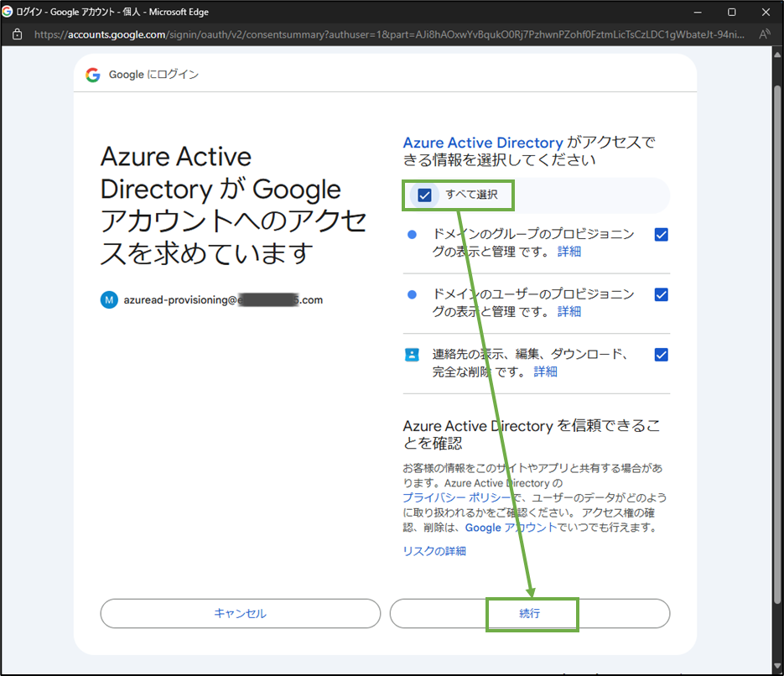Click the lock site-info icon in address bar
The image size is (784, 676).
pos(17,34)
